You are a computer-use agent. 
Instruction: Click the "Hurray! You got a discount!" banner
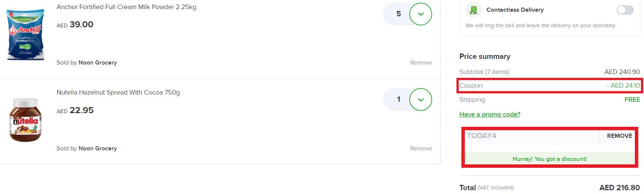click(549, 159)
